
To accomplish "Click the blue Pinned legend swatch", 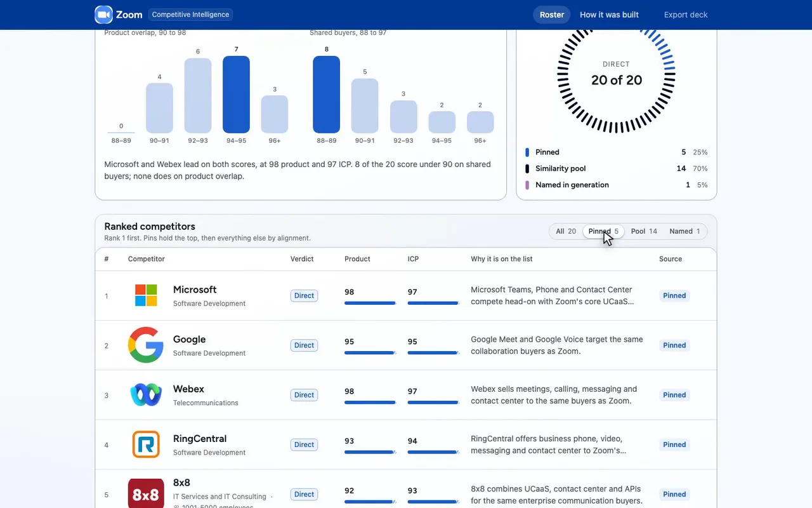I will (527, 152).
